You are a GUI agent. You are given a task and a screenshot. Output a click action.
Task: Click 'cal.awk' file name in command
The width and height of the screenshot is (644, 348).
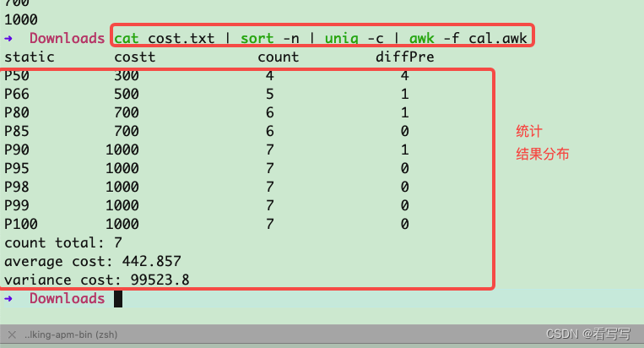click(x=497, y=38)
